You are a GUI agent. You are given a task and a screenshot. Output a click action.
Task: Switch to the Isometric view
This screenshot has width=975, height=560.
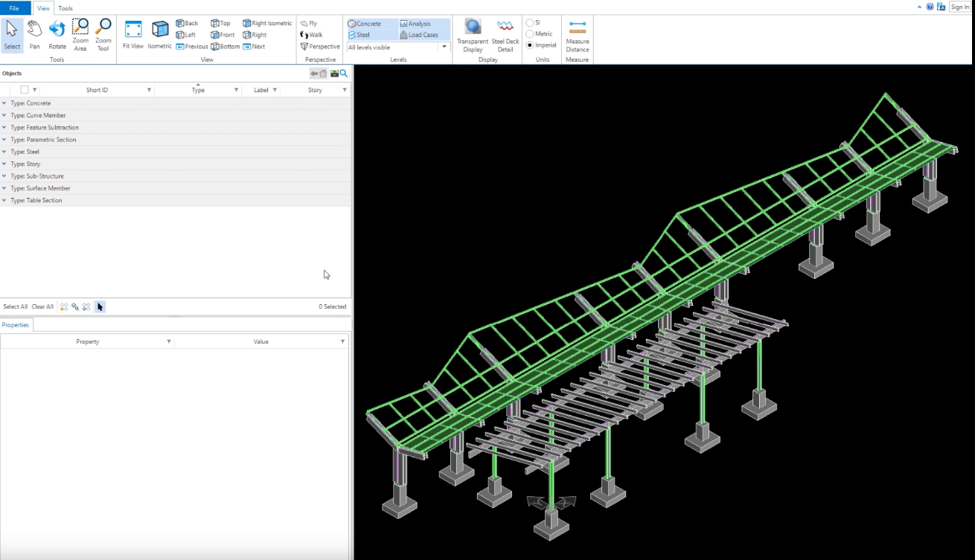coord(159,35)
